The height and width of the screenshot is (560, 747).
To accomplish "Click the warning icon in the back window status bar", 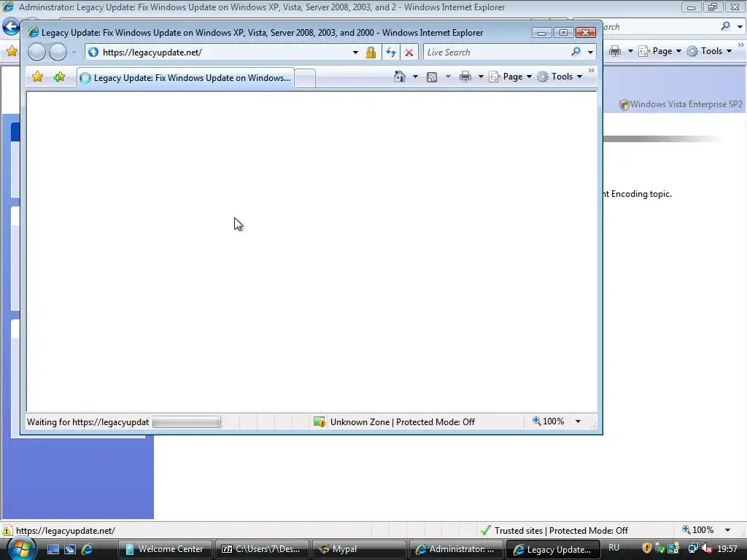I will click(7, 531).
